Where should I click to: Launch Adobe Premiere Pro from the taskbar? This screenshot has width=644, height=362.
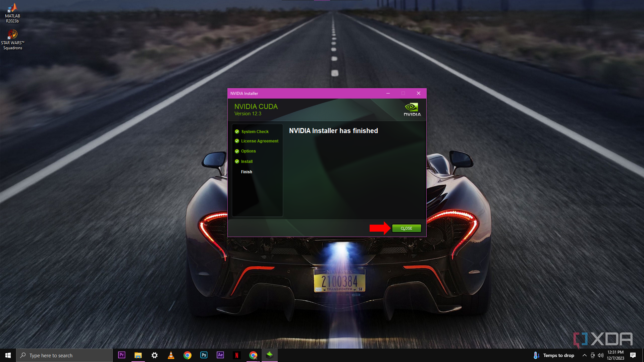pos(121,355)
